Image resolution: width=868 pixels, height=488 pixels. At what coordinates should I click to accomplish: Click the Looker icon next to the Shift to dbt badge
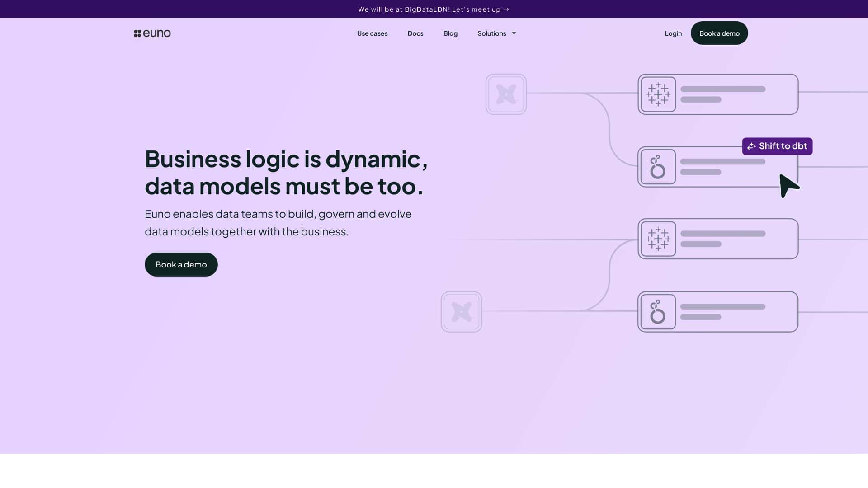(x=658, y=167)
